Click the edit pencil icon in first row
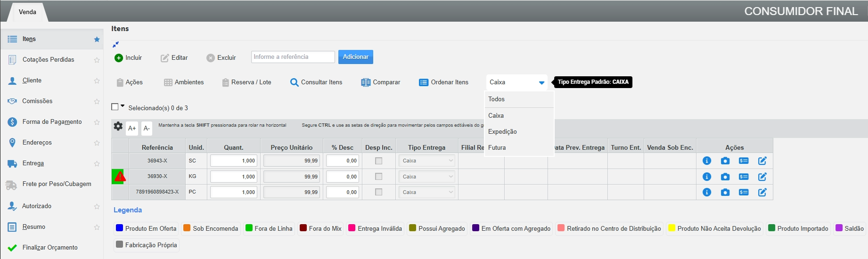The image size is (868, 259). [762, 161]
